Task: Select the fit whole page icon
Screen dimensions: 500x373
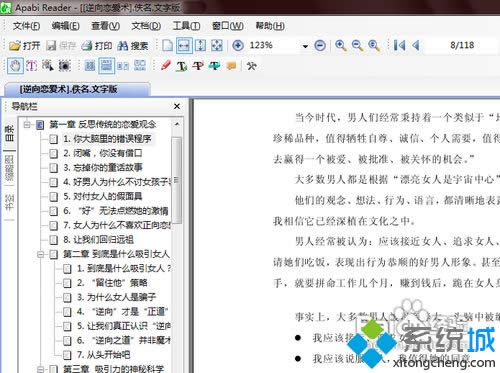Action: coord(217,46)
